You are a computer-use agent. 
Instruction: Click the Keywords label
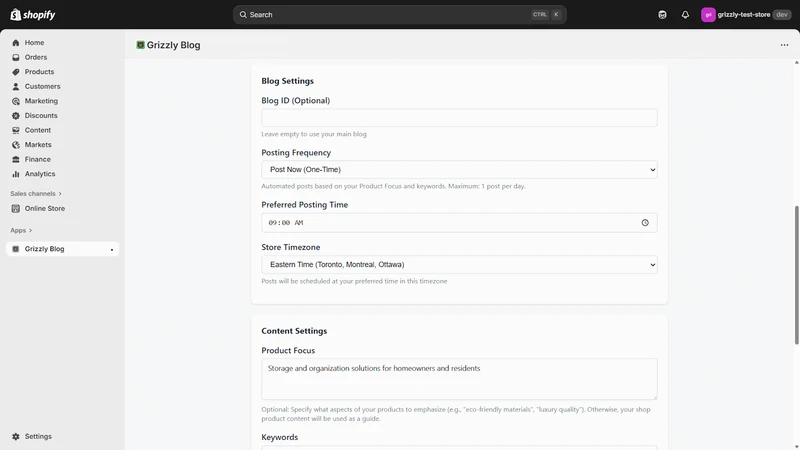coord(280,437)
